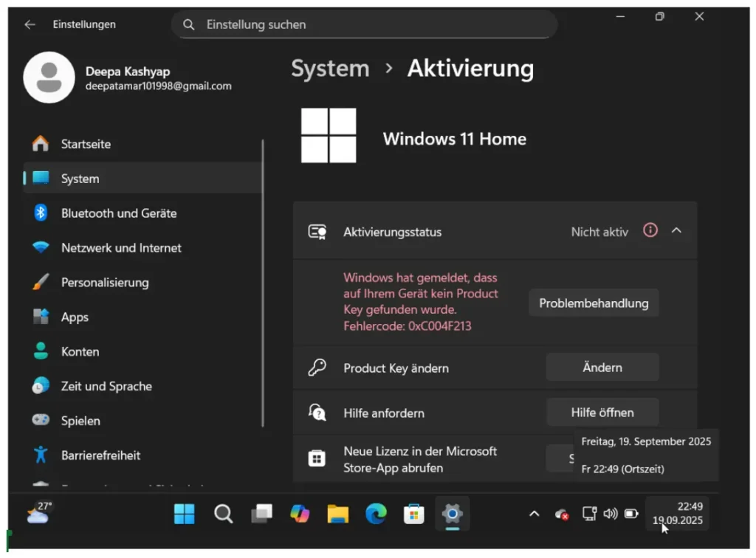Viewport: 756px width, 558px height.
Task: Click the 'Nicht aktiv' status text
Action: 599,232
